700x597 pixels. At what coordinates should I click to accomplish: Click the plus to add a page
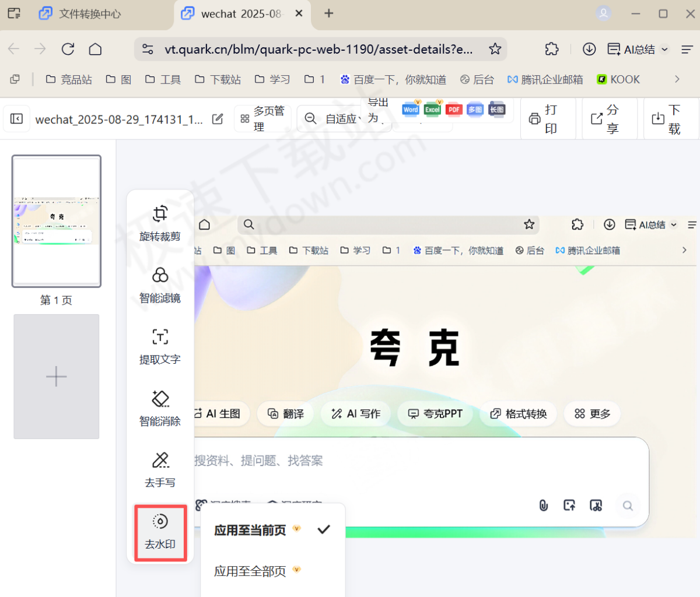click(x=56, y=376)
